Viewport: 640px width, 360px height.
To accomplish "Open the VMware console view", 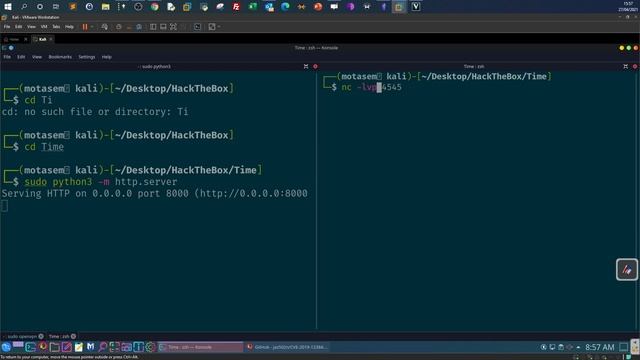I will click(x=198, y=27).
